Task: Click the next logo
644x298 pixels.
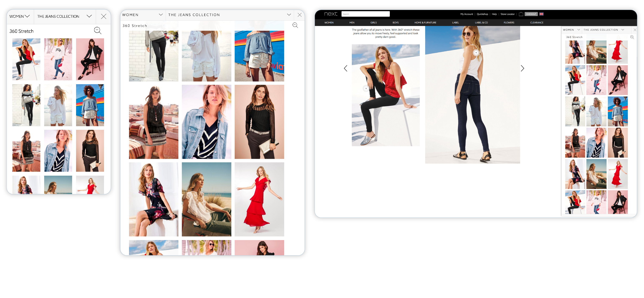Action: coord(331,14)
